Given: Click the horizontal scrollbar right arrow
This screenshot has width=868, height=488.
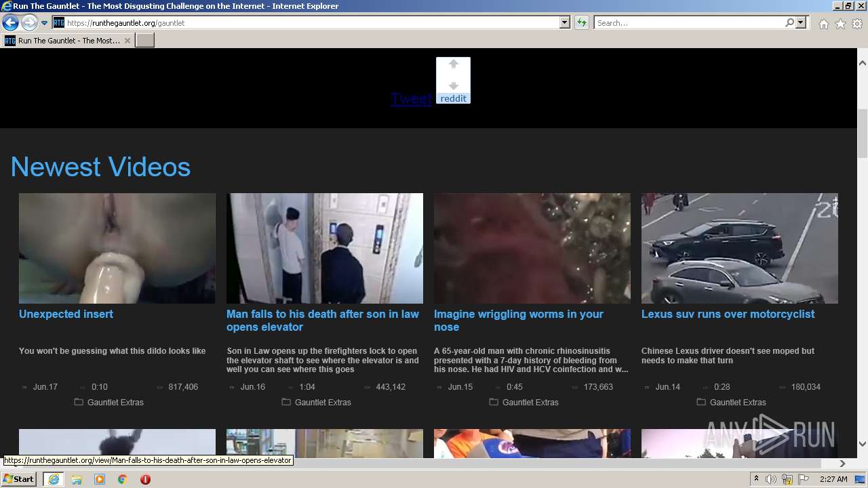Looking at the screenshot, I should (842, 464).
